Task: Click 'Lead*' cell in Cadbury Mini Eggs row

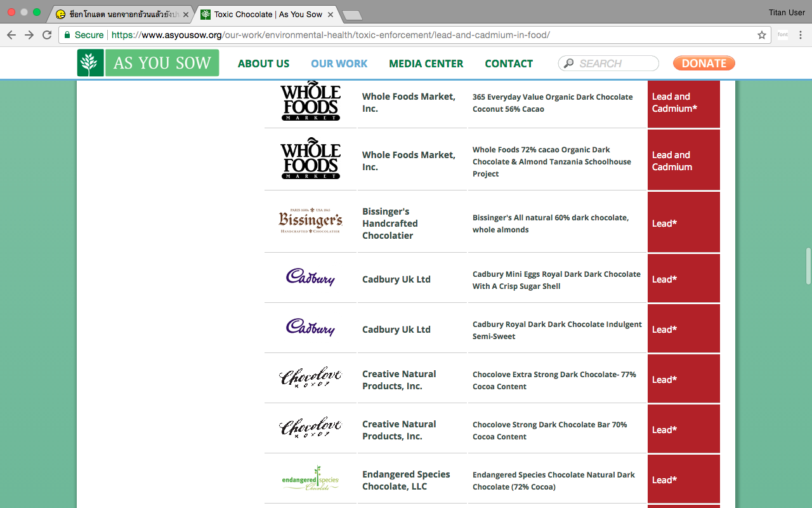Action: (684, 278)
